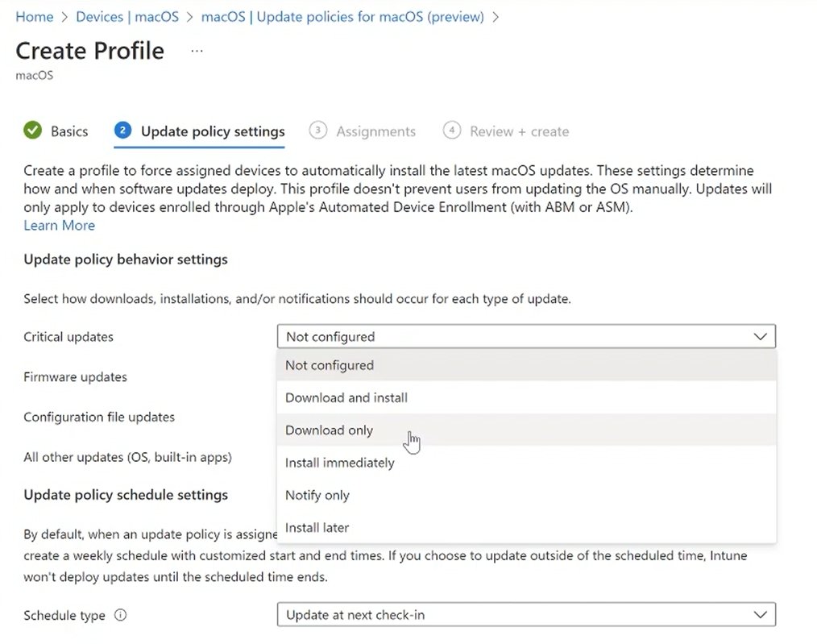Click the info icon beside Schedule type

[119, 615]
